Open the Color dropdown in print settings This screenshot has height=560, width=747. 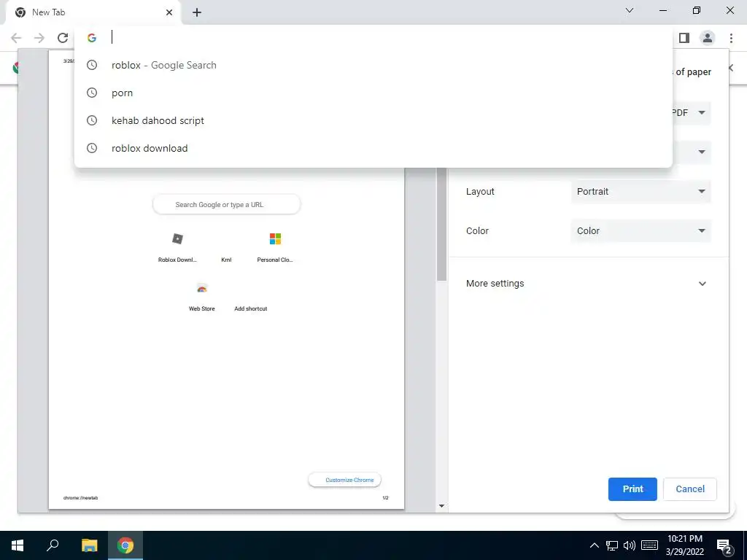640,231
